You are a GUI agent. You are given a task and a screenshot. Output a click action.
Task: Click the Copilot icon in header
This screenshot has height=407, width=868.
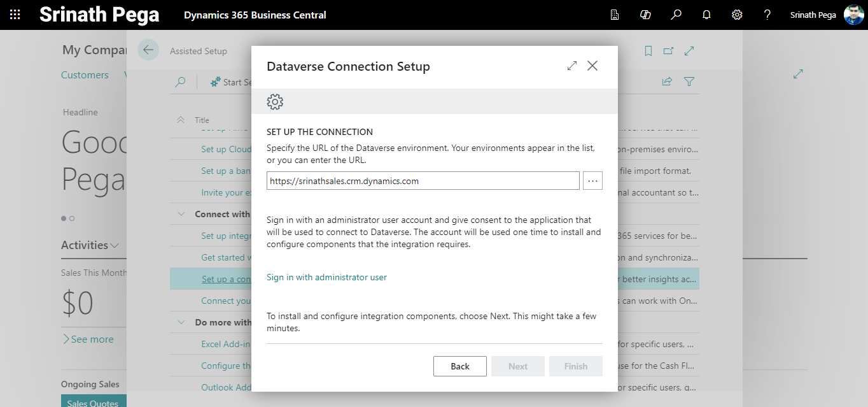click(x=645, y=15)
